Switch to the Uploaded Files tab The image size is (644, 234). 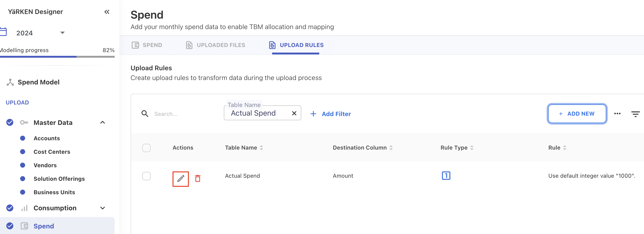(215, 45)
